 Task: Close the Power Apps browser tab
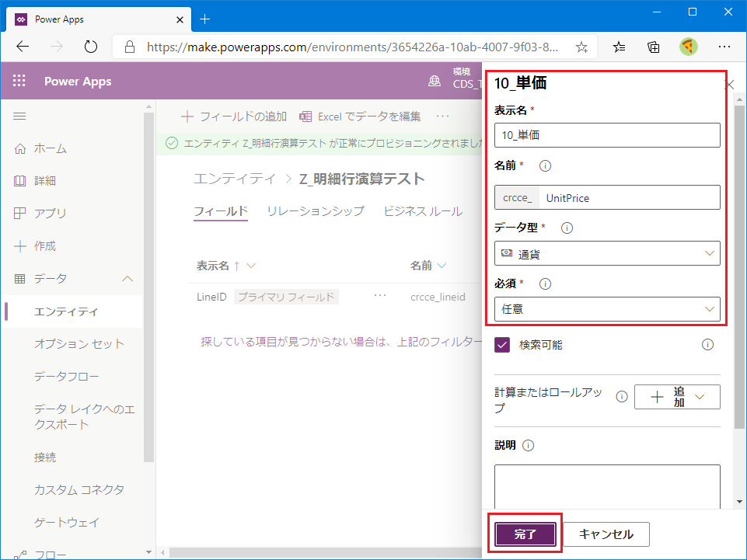tap(180, 19)
